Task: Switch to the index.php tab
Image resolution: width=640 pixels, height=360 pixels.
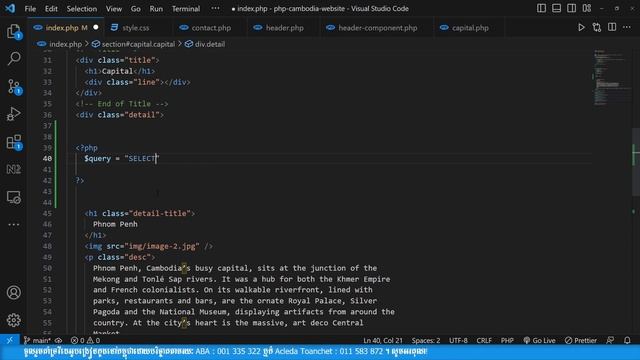Action: 66,28
